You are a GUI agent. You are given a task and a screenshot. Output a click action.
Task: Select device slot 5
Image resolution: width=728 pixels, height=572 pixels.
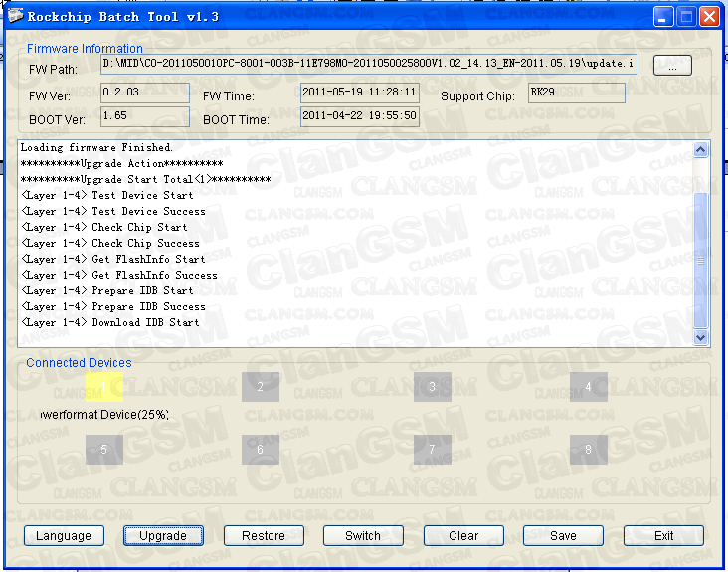[104, 450]
